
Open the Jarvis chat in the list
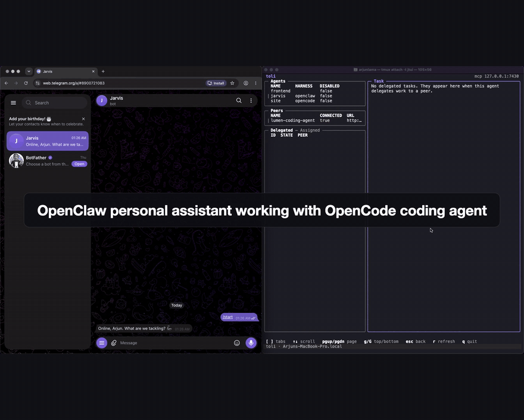pyautogui.click(x=48, y=141)
